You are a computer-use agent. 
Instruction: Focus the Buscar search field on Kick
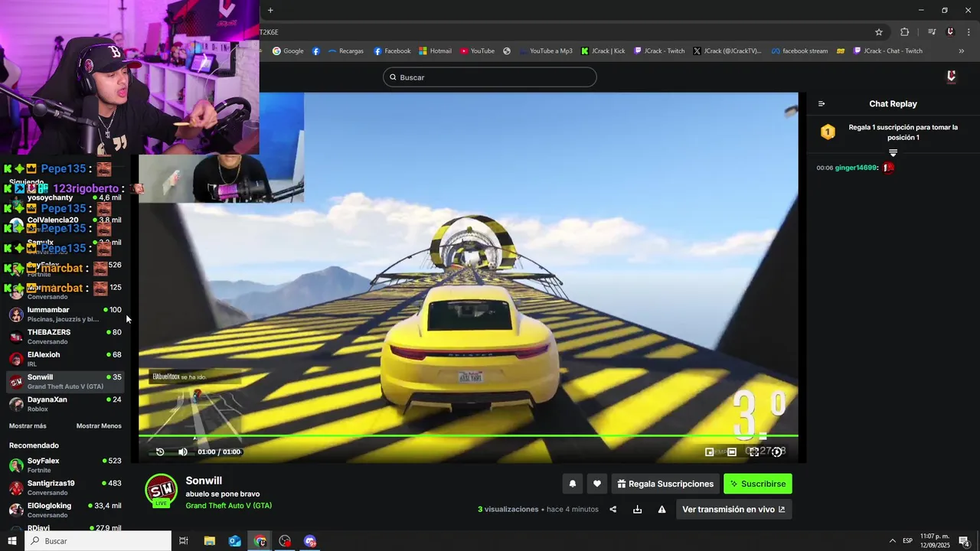point(490,77)
